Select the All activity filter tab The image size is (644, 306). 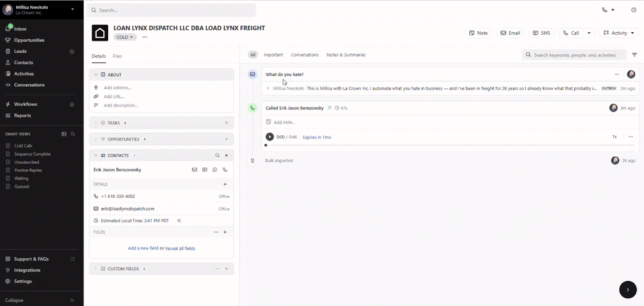click(x=253, y=55)
